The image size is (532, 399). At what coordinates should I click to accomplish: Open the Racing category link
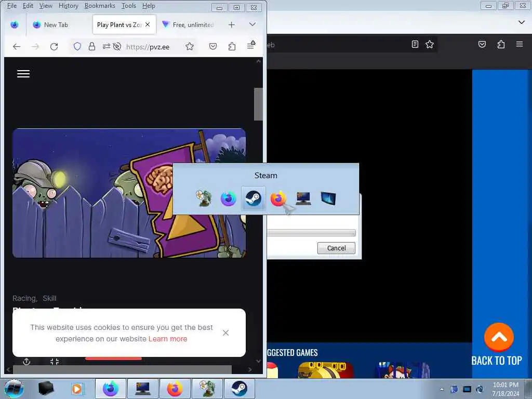[24, 298]
